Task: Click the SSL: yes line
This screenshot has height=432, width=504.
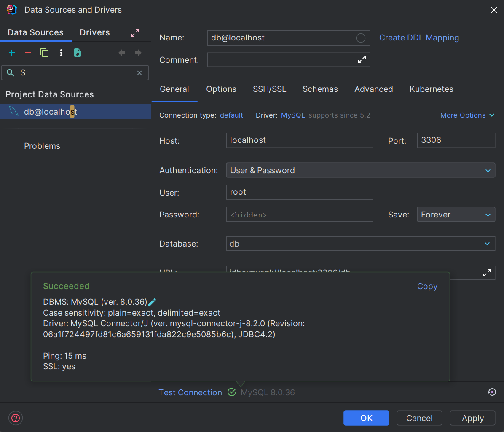Action: click(x=59, y=366)
